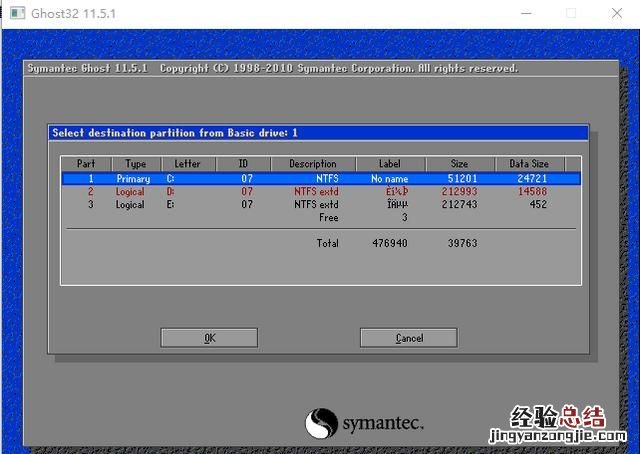Maximize the Ghost32 window
Screen dimensions: 640x454
571,13
